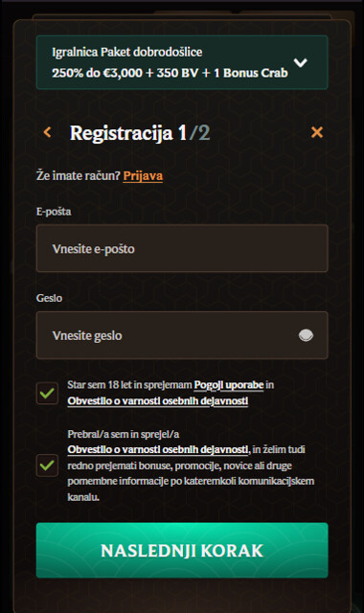This screenshot has width=364, height=613.
Task: Untick the bonuses and promotions consent checkbox
Action: tap(47, 465)
